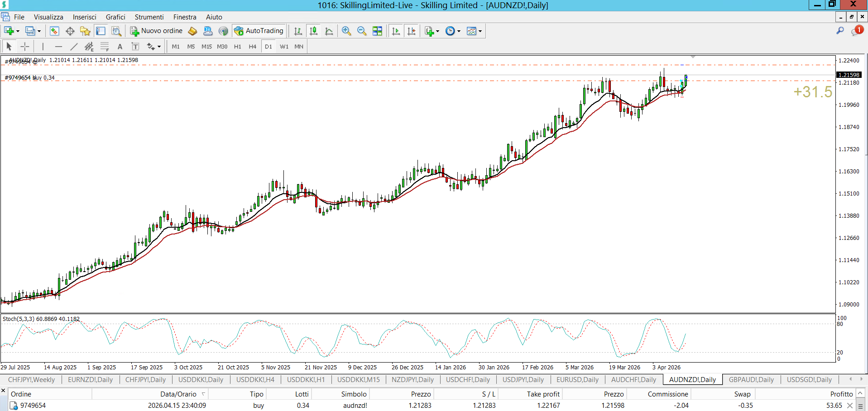Switch chart to line chart mode
Screen dimensions: 868x411
pyautogui.click(x=329, y=31)
